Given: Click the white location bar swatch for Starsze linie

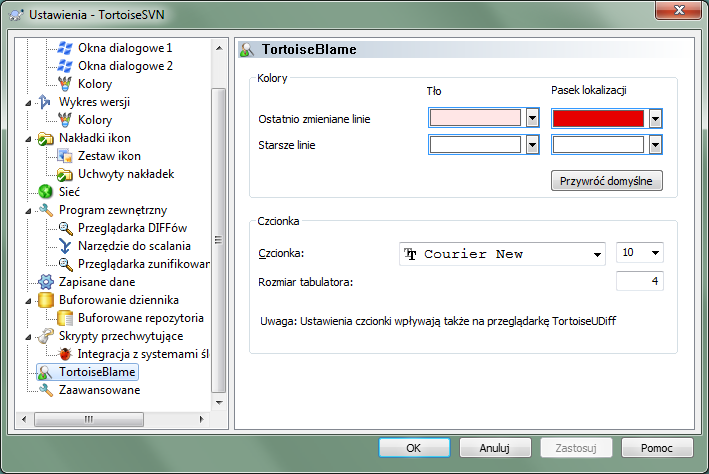Looking at the screenshot, I should [598, 145].
